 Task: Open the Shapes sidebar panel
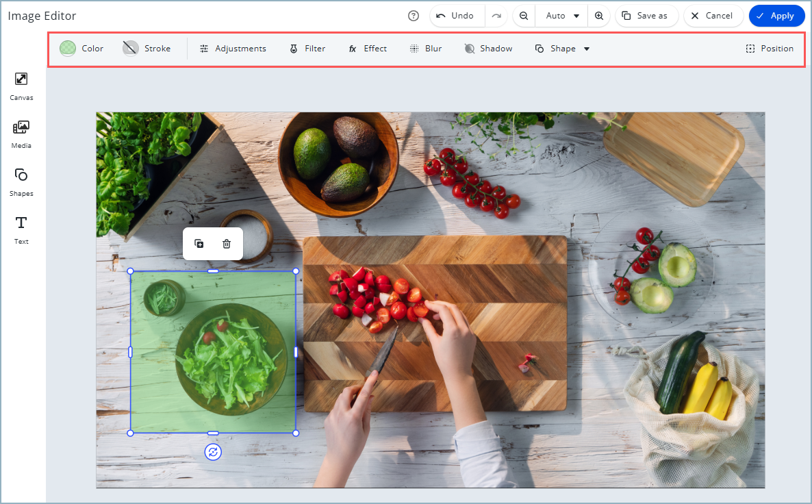(21, 181)
